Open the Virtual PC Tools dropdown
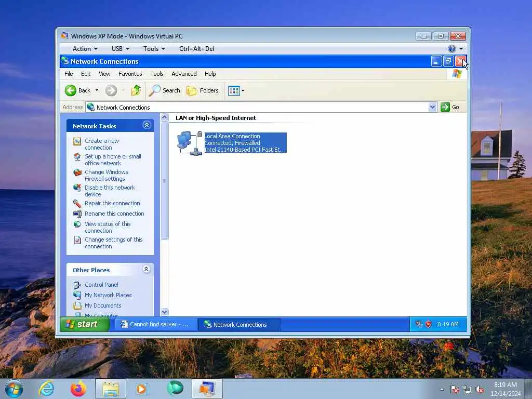Image resolution: width=532 pixels, height=399 pixels. point(154,49)
